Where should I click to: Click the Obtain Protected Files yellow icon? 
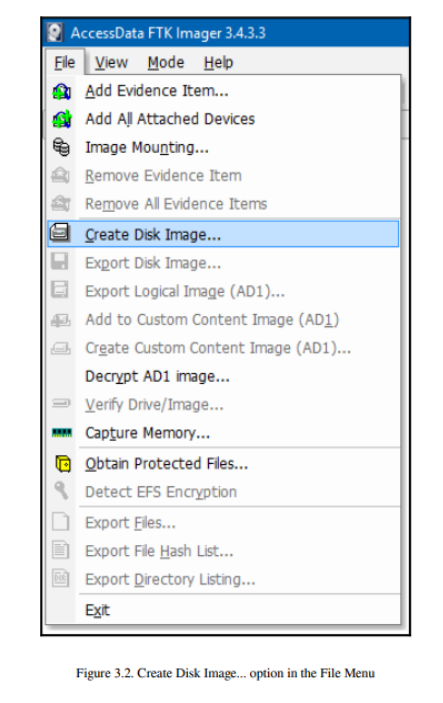pos(63,464)
